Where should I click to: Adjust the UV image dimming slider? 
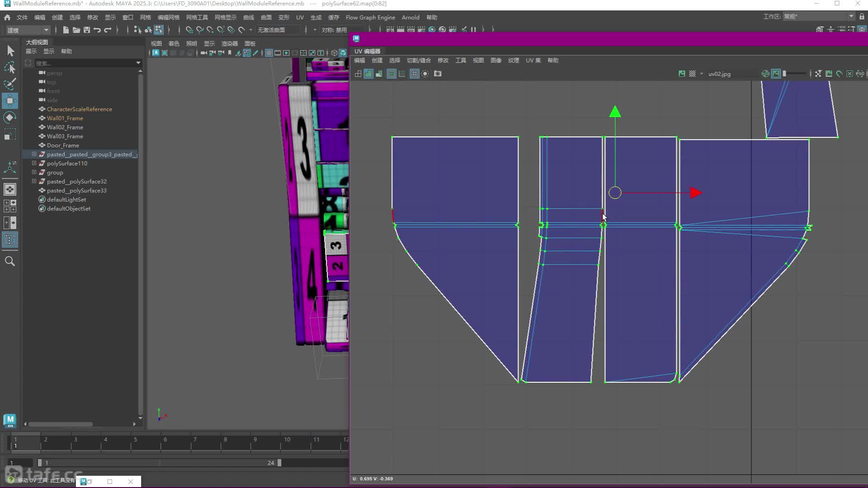795,74
